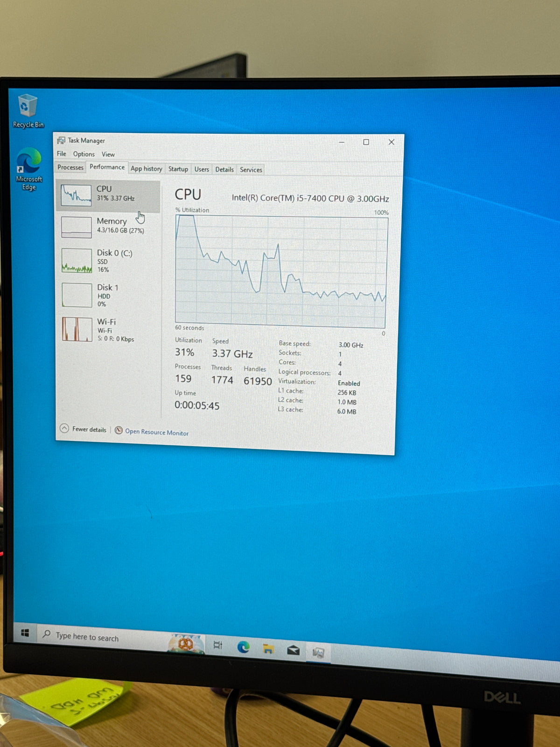Maximize the Task Manager window
The height and width of the screenshot is (747, 560).
coord(366,142)
